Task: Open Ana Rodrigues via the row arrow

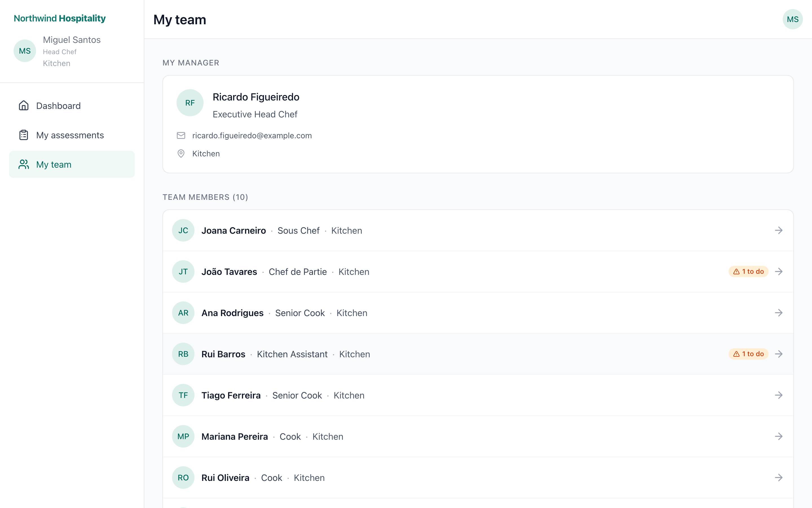Action: point(779,313)
